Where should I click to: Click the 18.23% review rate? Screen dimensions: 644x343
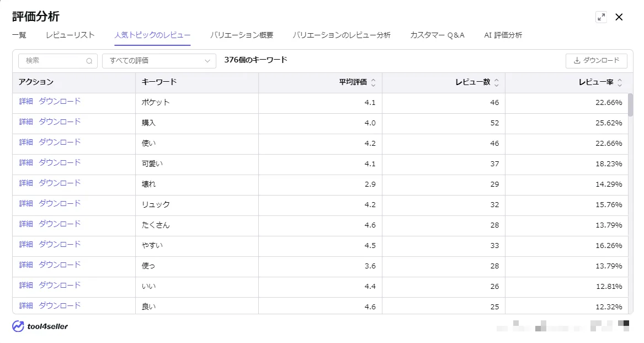tap(609, 163)
